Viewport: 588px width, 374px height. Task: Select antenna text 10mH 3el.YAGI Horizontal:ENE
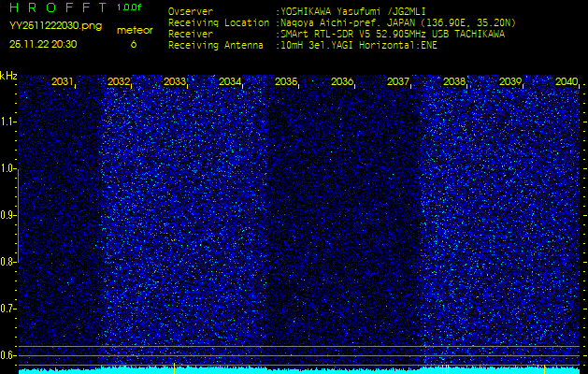pos(359,46)
